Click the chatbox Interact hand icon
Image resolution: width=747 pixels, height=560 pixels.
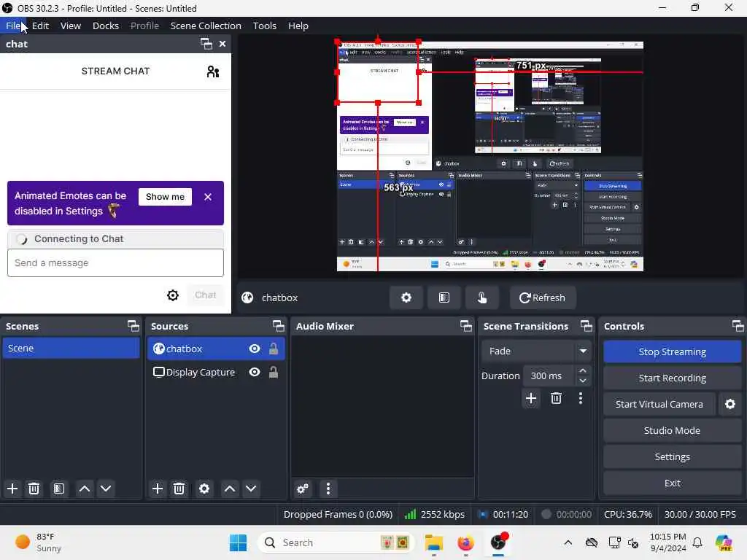482,297
